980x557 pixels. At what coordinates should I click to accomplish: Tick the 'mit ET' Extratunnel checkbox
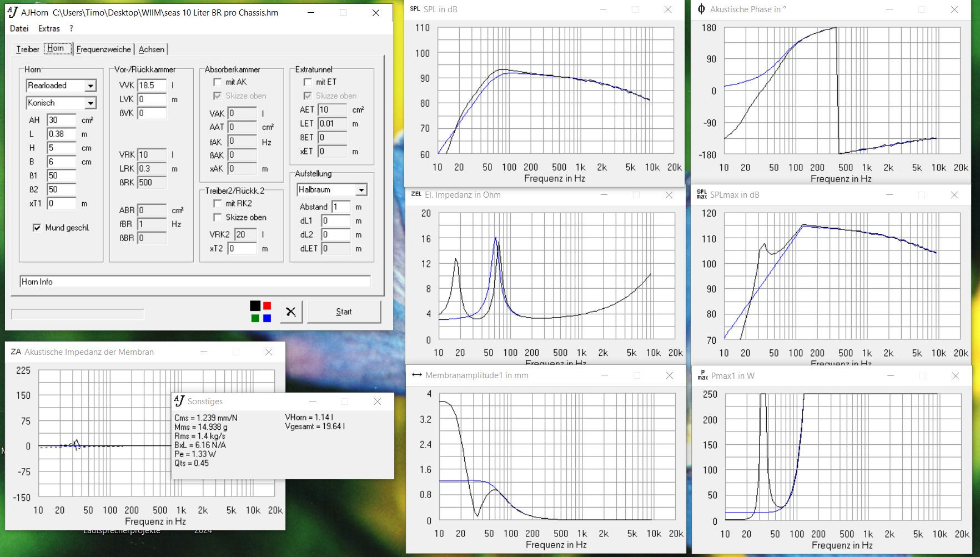tap(308, 82)
